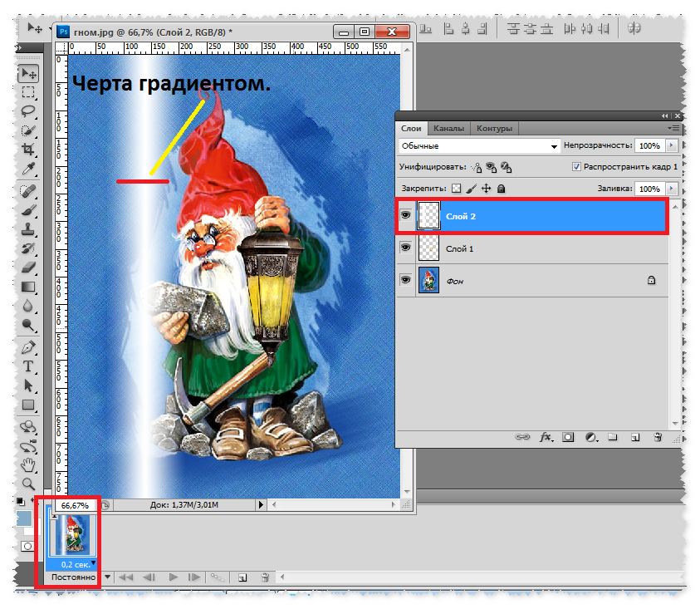Create a new layer in Layers panel
The width and height of the screenshot is (700, 609).
click(635, 437)
